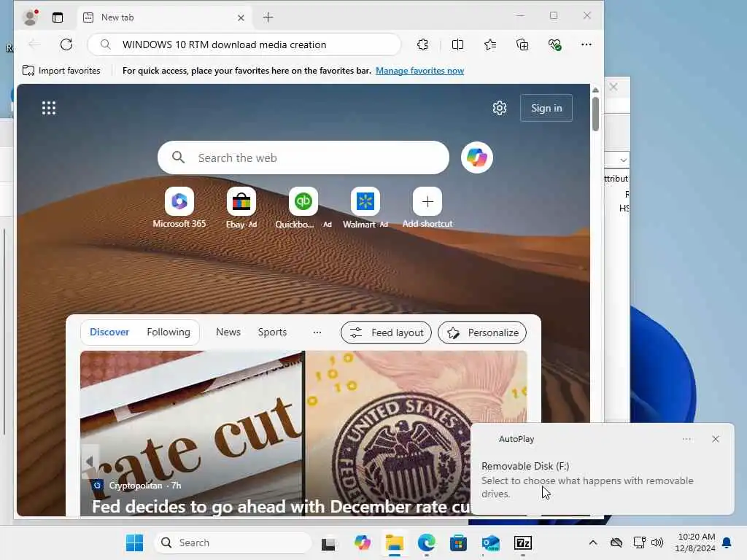Click the volume speaker tray icon

tap(657, 542)
